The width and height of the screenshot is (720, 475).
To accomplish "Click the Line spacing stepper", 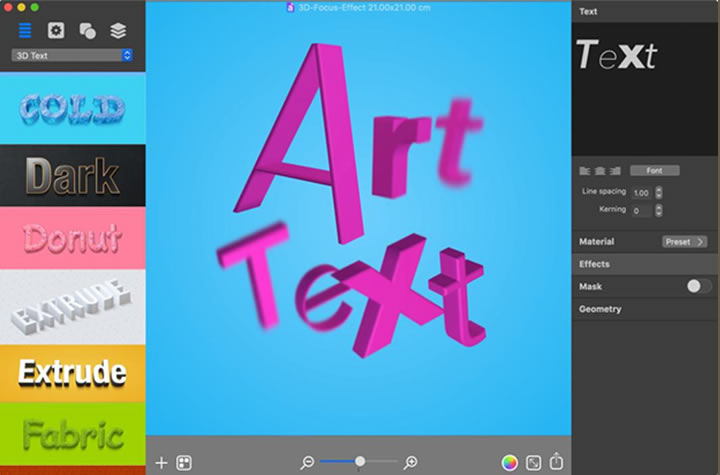I will click(x=659, y=192).
